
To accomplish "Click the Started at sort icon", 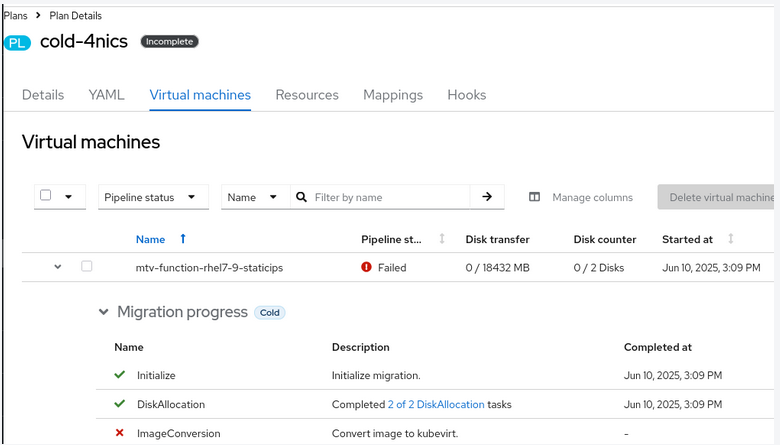I will (731, 239).
